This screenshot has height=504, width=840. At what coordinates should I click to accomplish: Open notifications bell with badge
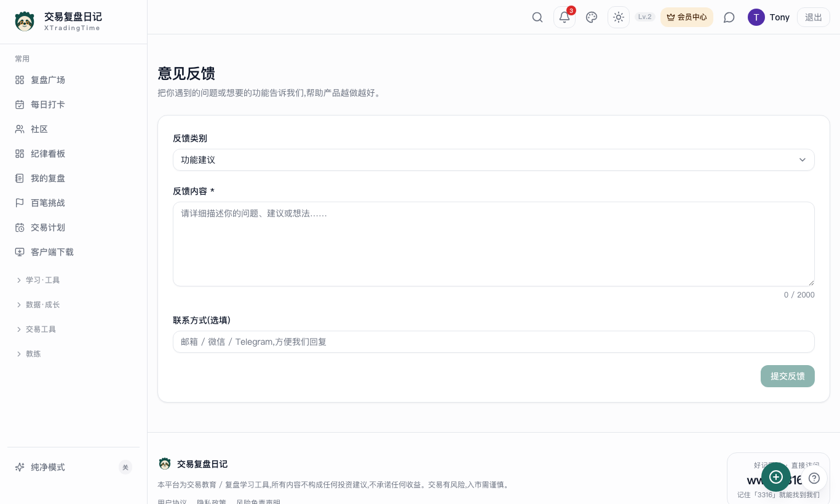565,17
